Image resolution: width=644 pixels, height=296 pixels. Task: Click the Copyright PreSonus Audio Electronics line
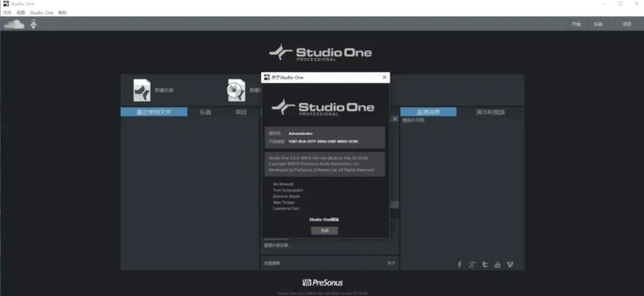point(314,164)
